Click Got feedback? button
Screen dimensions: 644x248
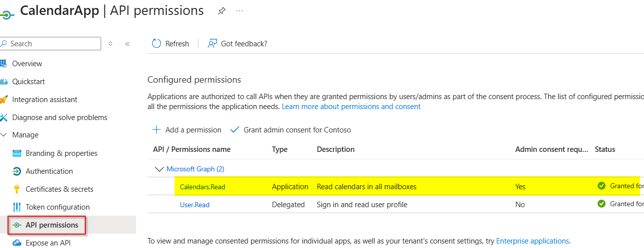238,44
